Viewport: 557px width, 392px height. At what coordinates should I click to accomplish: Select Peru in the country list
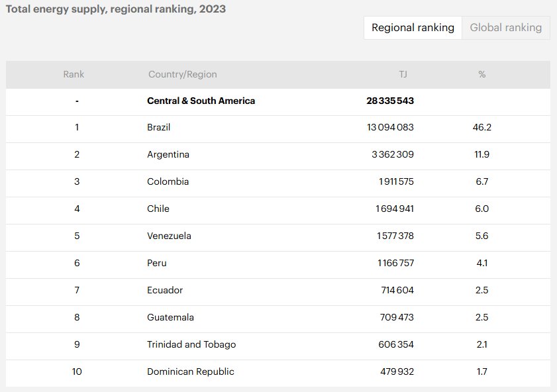157,263
